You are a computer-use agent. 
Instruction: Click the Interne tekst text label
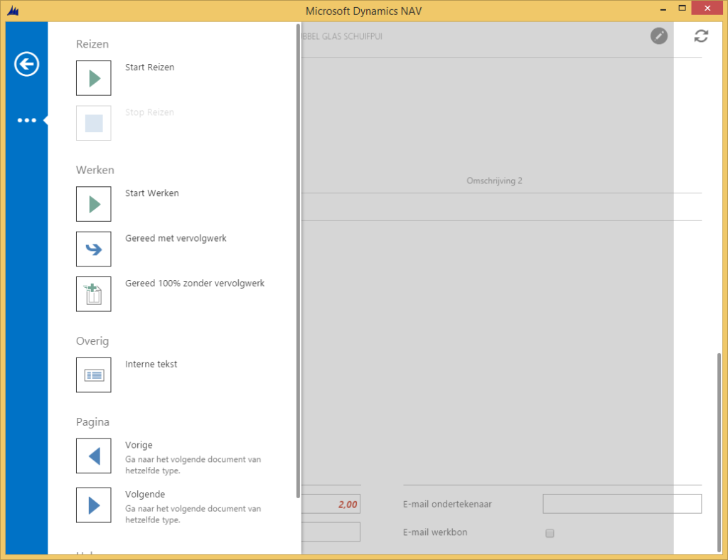tap(151, 364)
